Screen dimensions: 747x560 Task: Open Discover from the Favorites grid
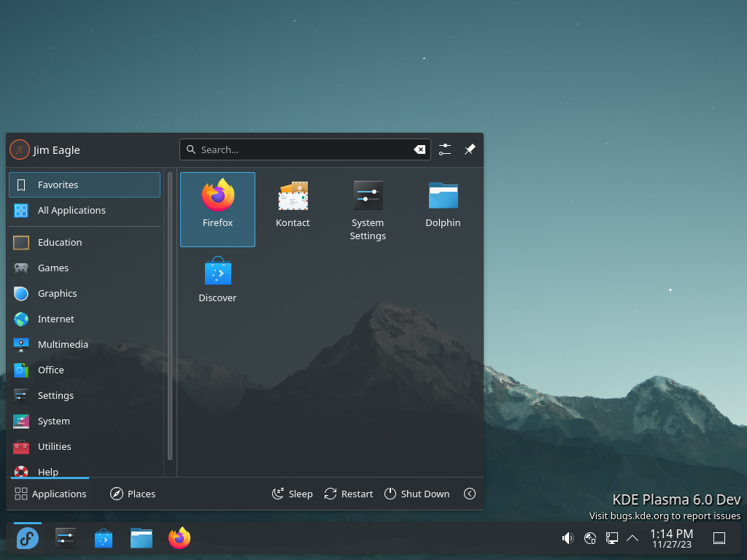217,285
